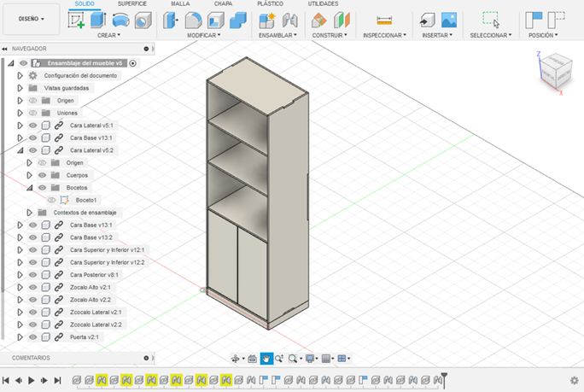Switch to the SUPERFICIE tab
This screenshot has width=584, height=392.
pos(132,3)
